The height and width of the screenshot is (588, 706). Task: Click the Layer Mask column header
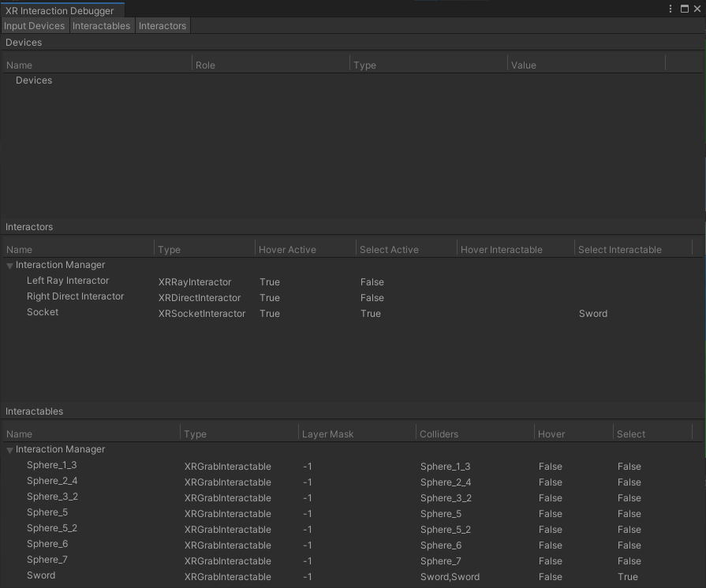(x=328, y=434)
